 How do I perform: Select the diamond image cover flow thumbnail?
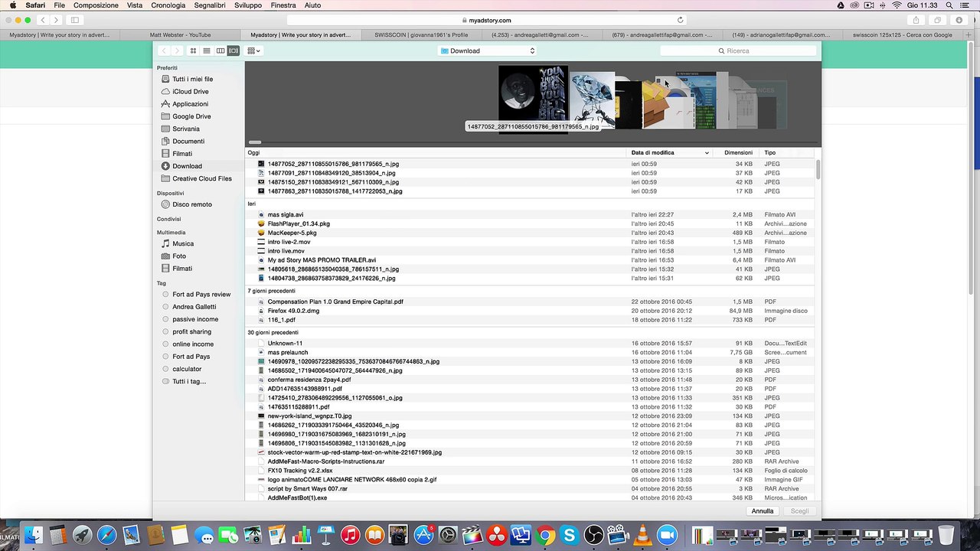coord(593,99)
